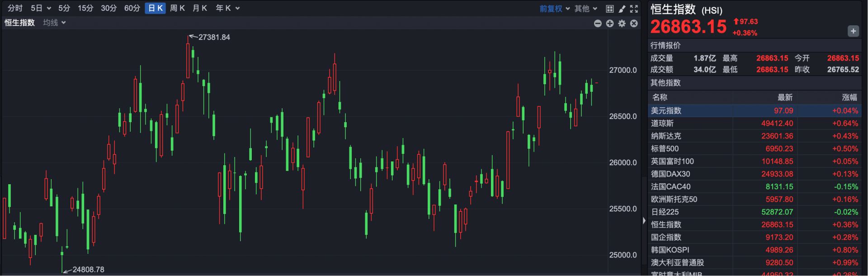Select the drawing brush tool

622,9
